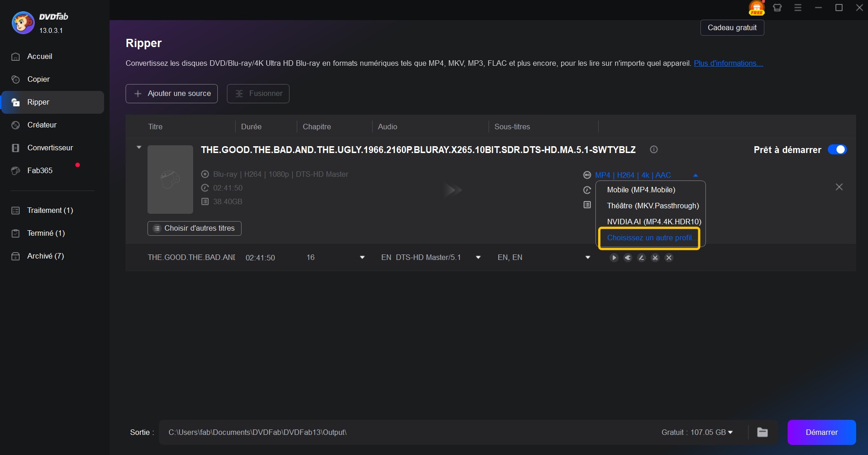Viewport: 868px width, 455px height.
Task: Open the trim scissors icon
Action: 655,258
